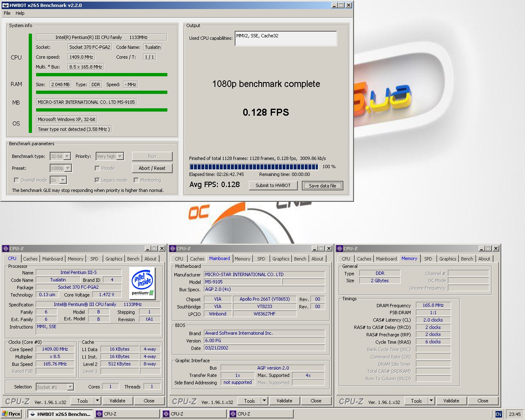
Task: Click the Bus Speed 165.76 MHz value
Action: click(55, 364)
